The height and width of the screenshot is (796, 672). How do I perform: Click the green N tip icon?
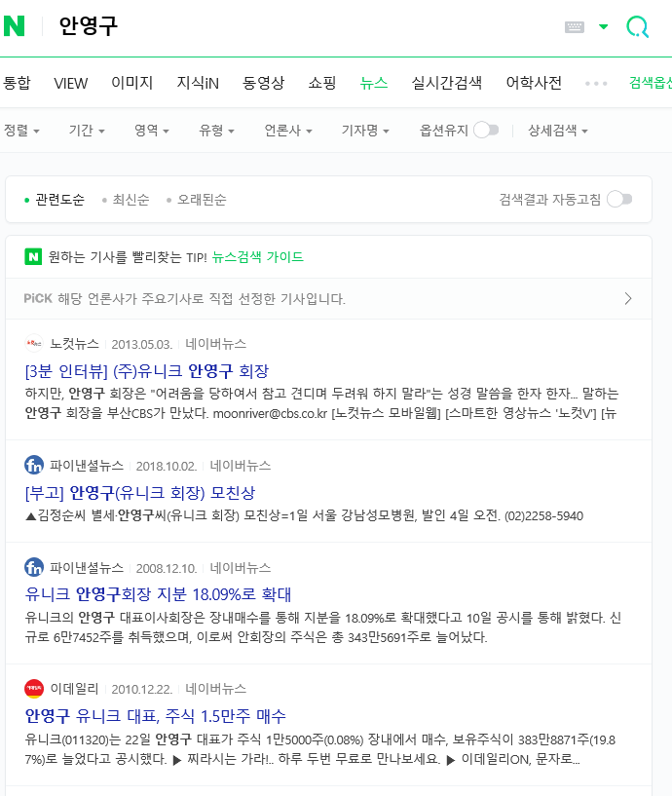tap(33, 257)
